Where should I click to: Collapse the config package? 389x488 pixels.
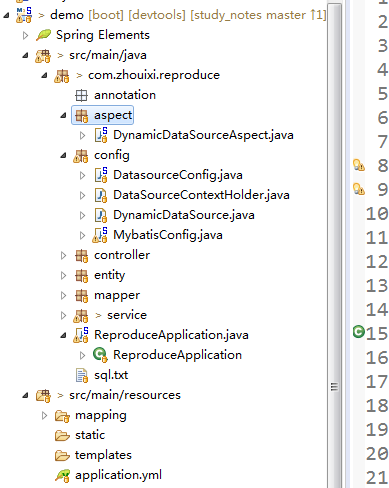63,155
